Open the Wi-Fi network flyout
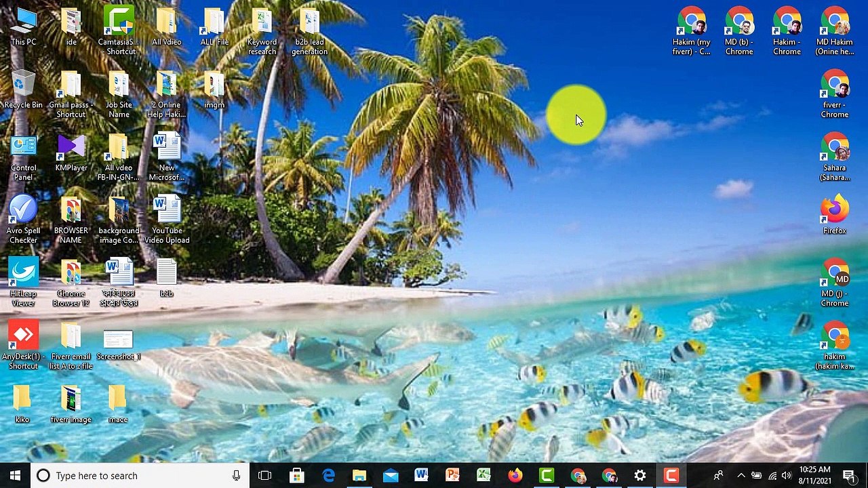This screenshot has width=868, height=488. (x=772, y=476)
